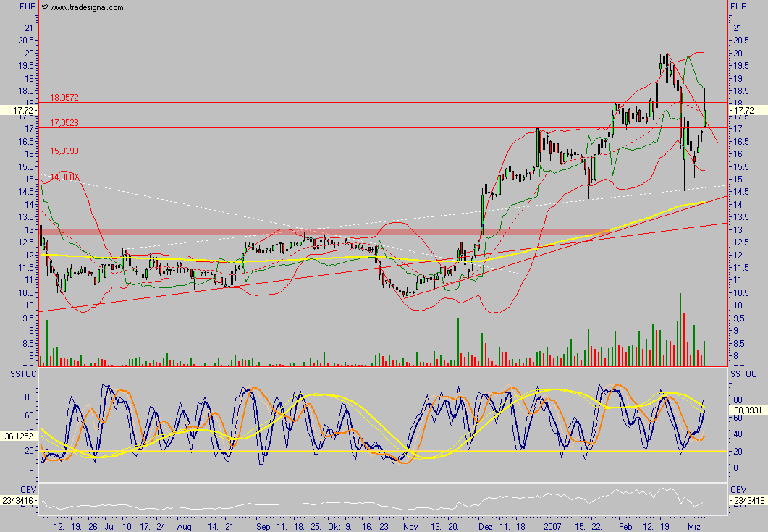The width and height of the screenshot is (768, 532).
Task: Click the 15,9393 support level label
Action: pyautogui.click(x=64, y=151)
